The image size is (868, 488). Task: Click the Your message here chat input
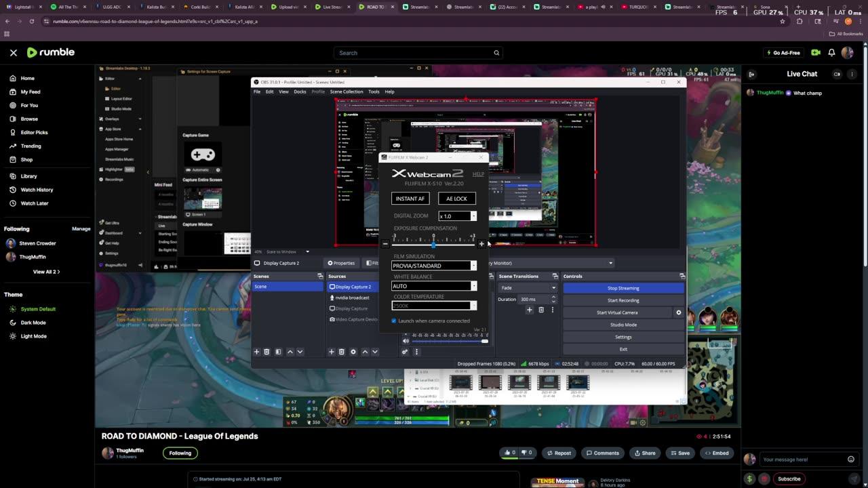click(x=802, y=460)
